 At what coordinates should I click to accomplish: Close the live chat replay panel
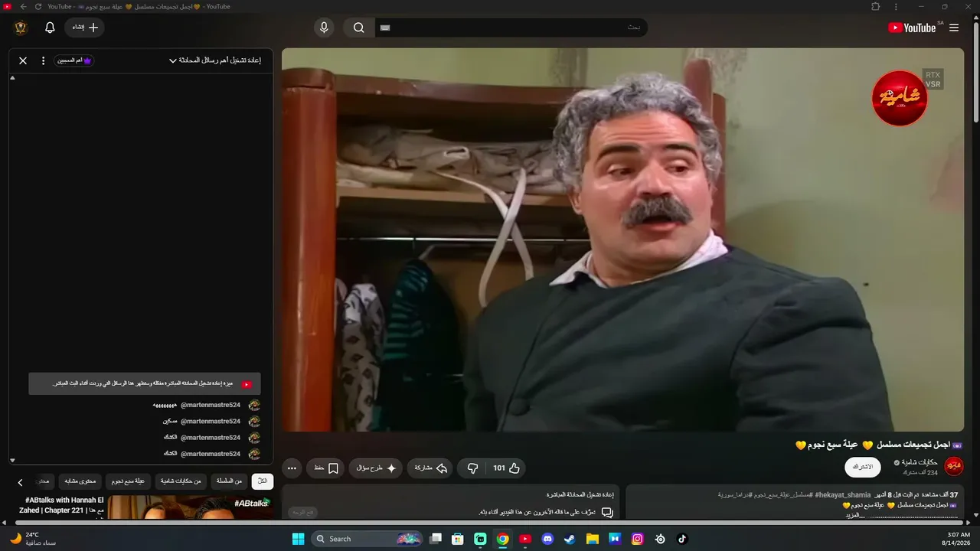point(23,60)
